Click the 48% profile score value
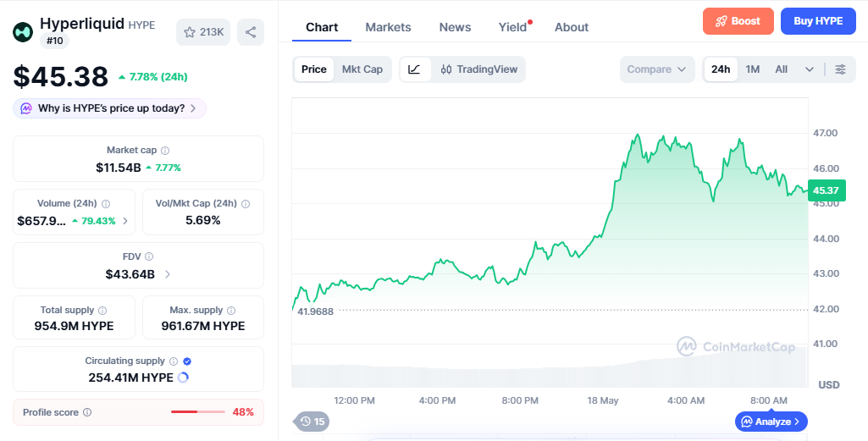 [x=243, y=411]
